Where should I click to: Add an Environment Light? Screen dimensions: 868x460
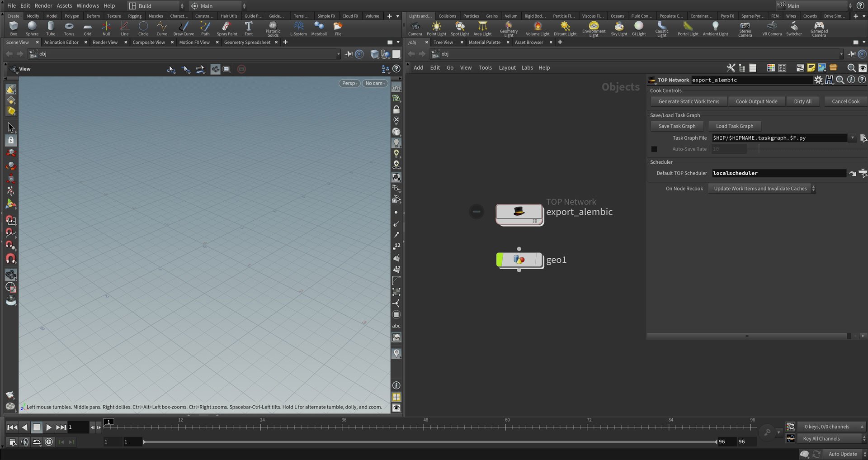tap(594, 29)
